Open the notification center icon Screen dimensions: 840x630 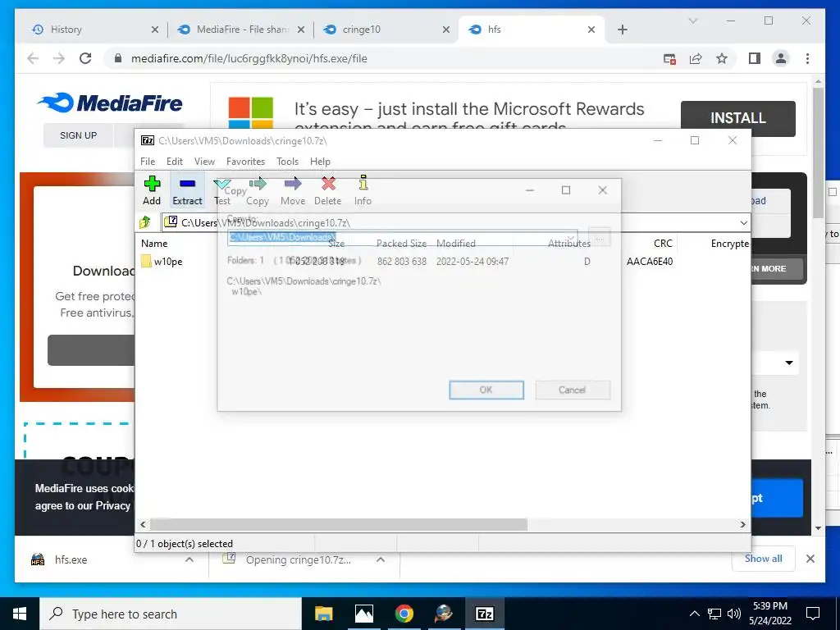813,614
